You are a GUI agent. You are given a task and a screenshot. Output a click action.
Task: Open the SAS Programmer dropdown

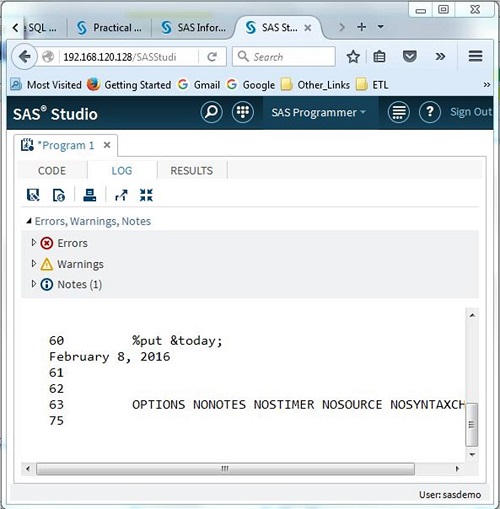[x=318, y=112]
